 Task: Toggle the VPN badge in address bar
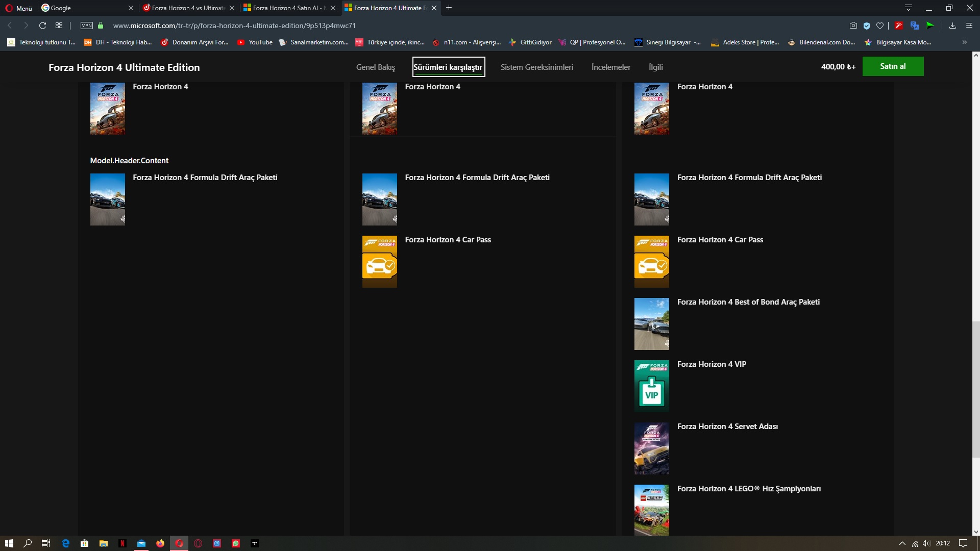click(87, 26)
